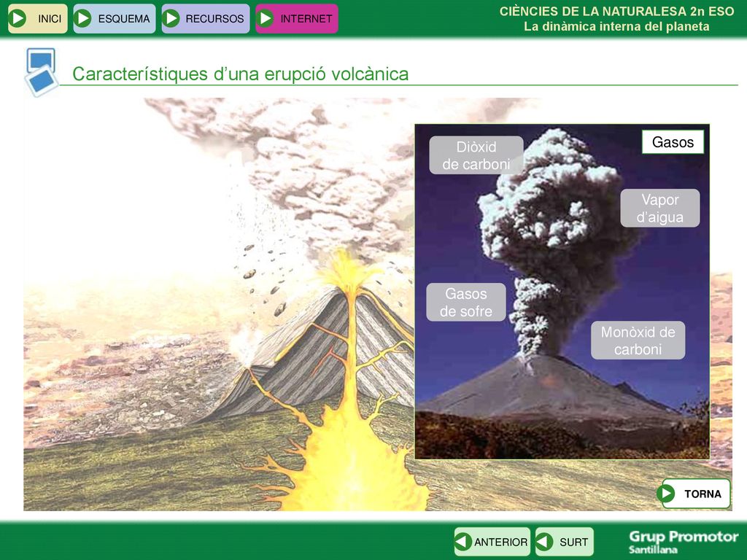The height and width of the screenshot is (560, 747).
Task: Click the back arrow icon on ANTERIOR
Action: [463, 542]
